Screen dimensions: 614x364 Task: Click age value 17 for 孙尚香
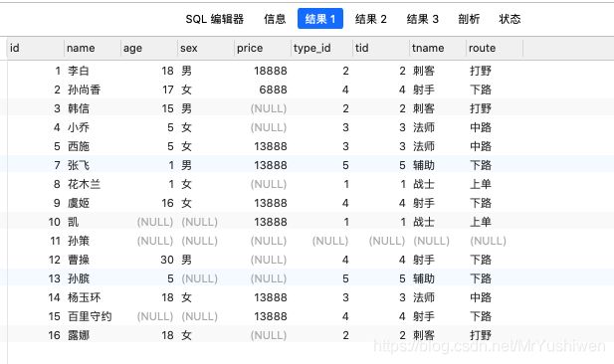pyautogui.click(x=168, y=90)
